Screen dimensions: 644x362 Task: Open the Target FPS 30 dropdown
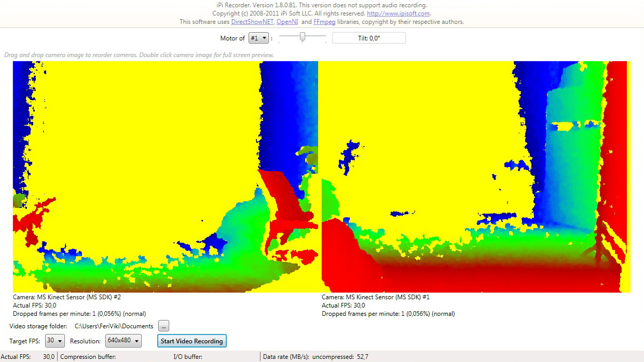55,341
